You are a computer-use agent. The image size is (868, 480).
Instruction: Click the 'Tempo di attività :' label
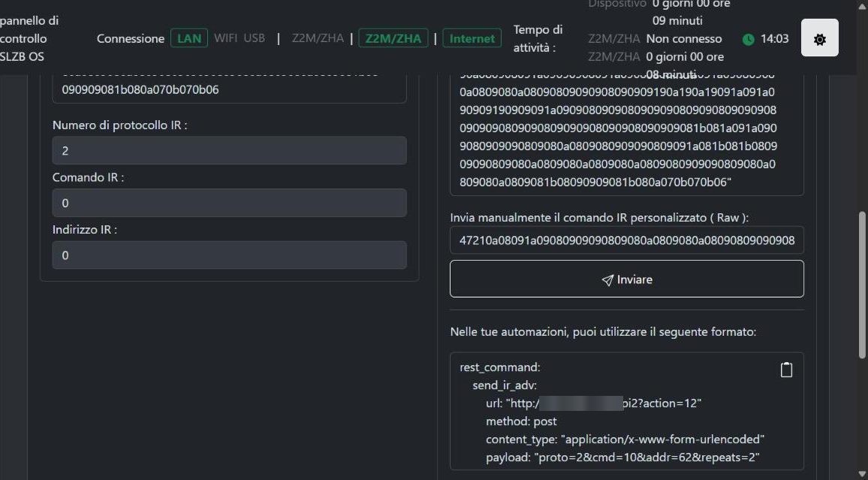538,39
